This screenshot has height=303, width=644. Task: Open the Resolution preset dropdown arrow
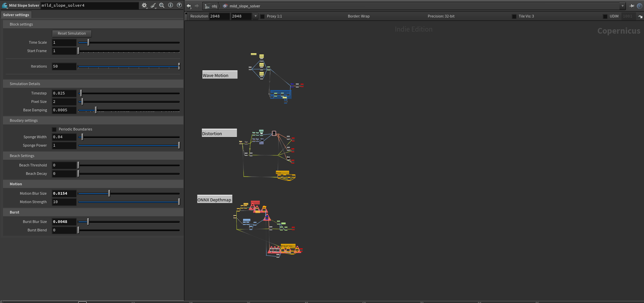coord(256,16)
